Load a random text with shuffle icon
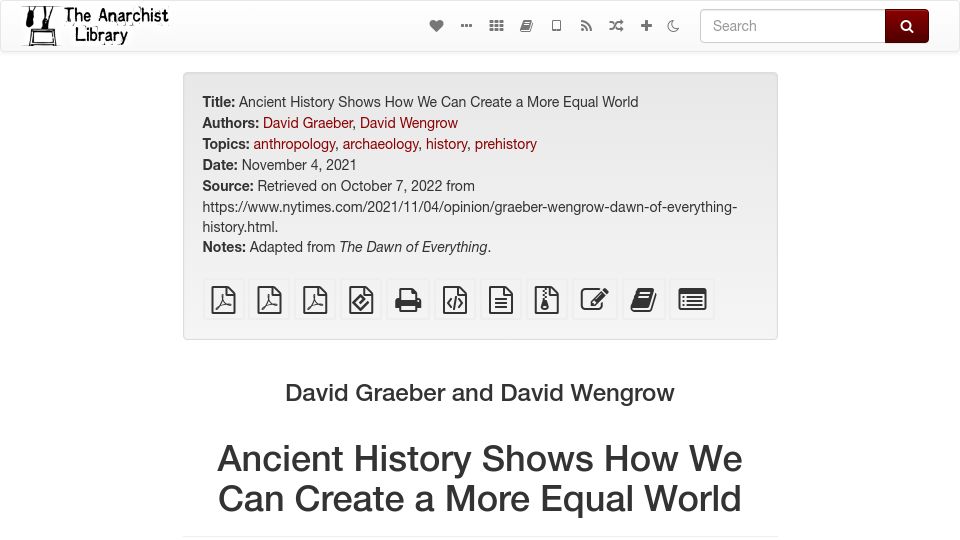 tap(616, 26)
